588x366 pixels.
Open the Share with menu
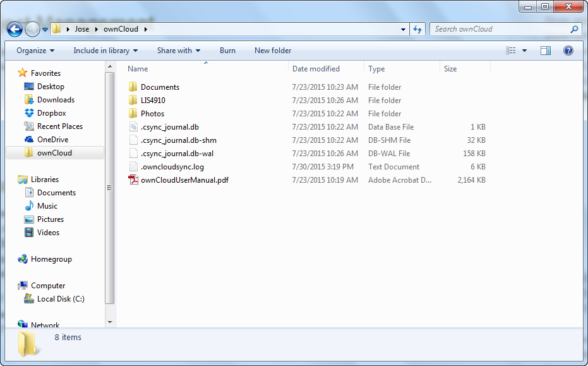pyautogui.click(x=179, y=51)
